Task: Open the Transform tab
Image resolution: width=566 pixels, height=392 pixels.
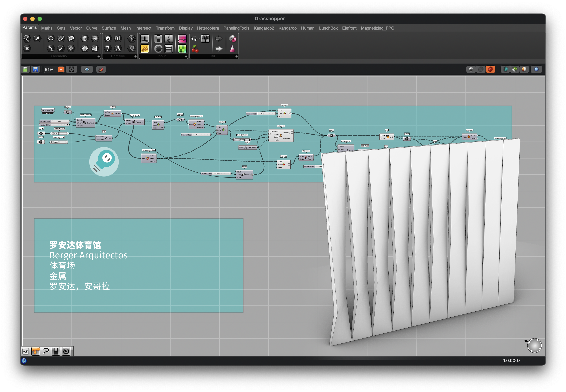Action: (165, 28)
